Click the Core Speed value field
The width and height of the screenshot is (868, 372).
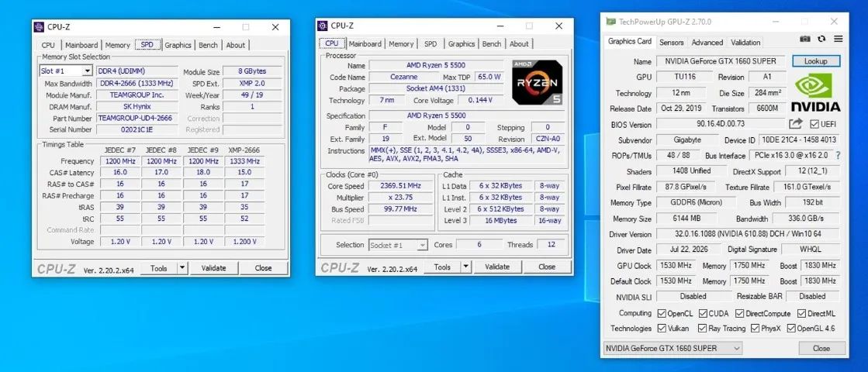[x=401, y=186]
